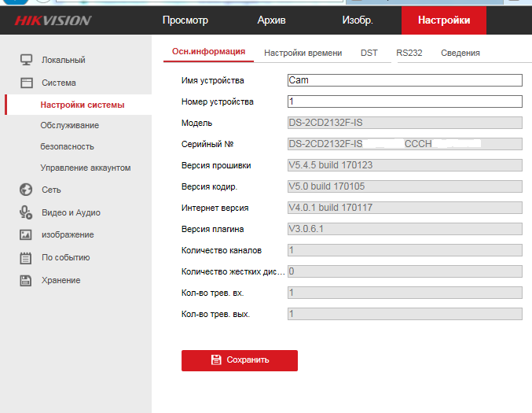Open Управление аккаунтом sidebar item
This screenshot has width=532, height=413.
[86, 168]
